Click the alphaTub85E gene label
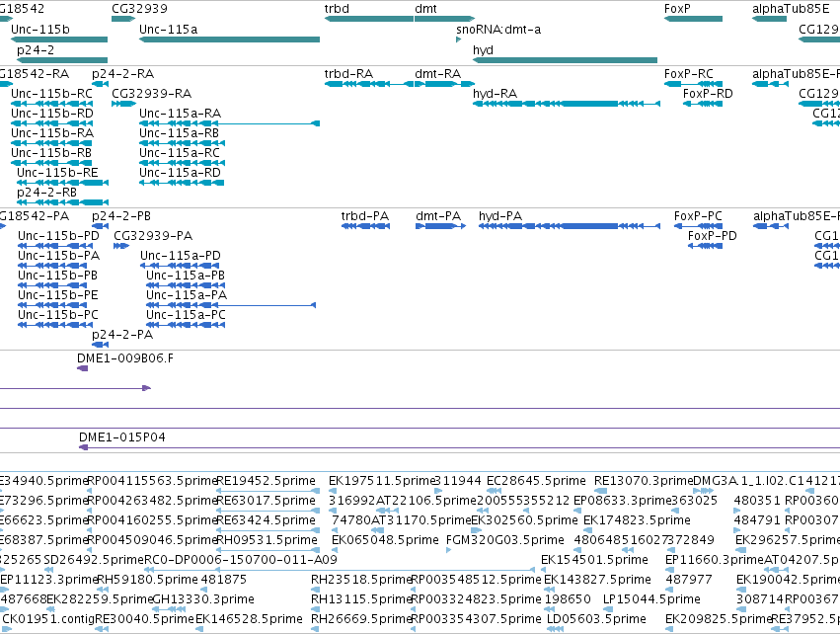 tap(791, 9)
